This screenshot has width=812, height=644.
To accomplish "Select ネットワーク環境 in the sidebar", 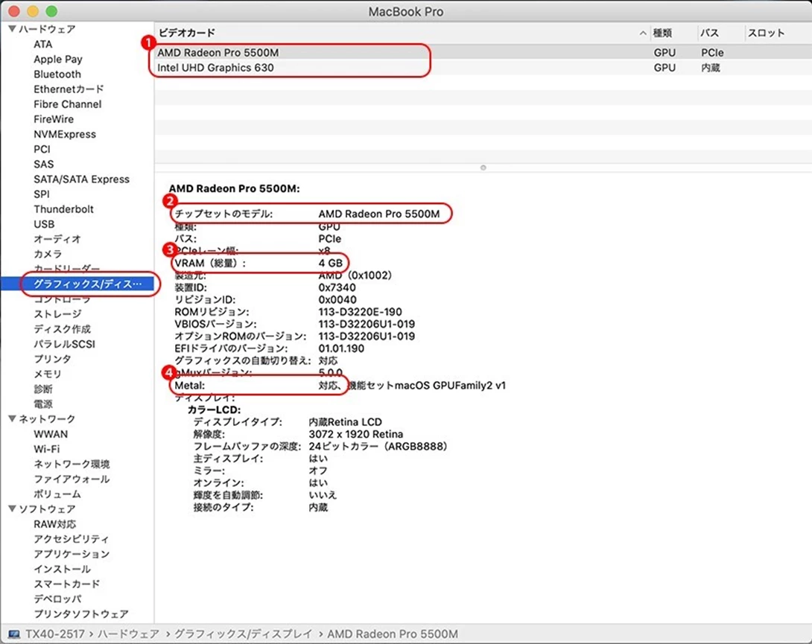I will (x=72, y=464).
